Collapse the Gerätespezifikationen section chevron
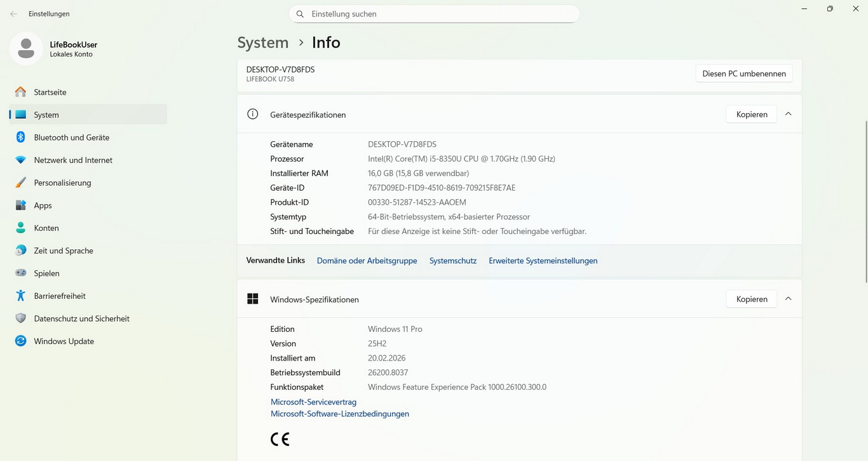 [x=788, y=114]
